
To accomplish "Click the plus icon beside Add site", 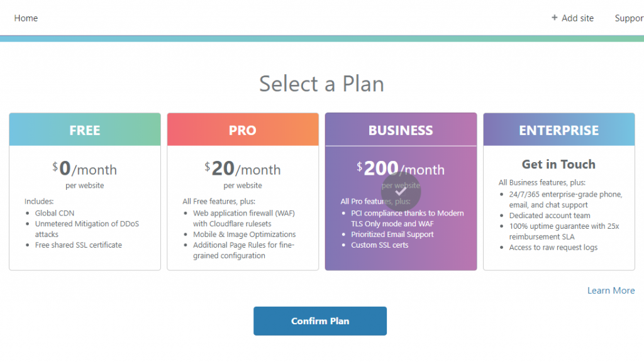I will tap(554, 18).
